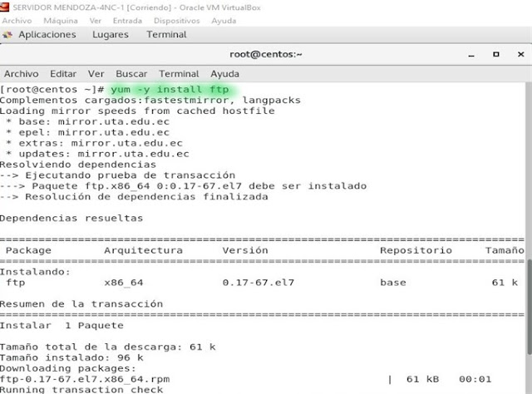
Task: Click the GNOME Aplicaciones foot icon
Action: [7, 35]
